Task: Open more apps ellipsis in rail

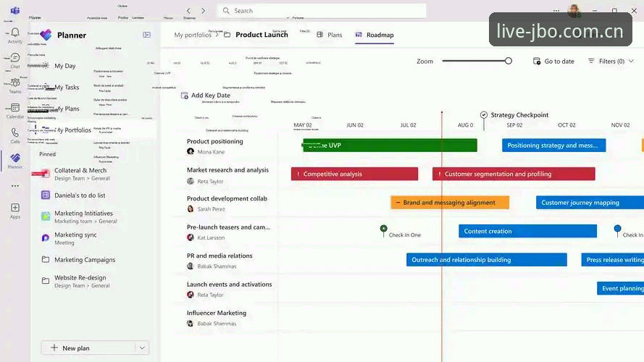Action: [x=15, y=186]
